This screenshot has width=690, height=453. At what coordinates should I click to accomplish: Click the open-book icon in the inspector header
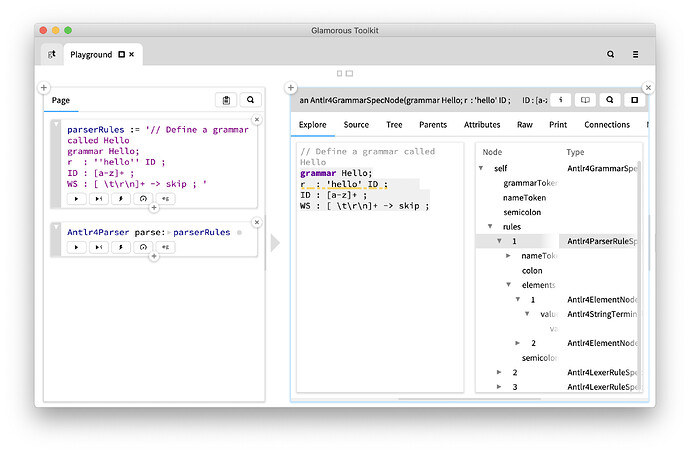tap(585, 100)
